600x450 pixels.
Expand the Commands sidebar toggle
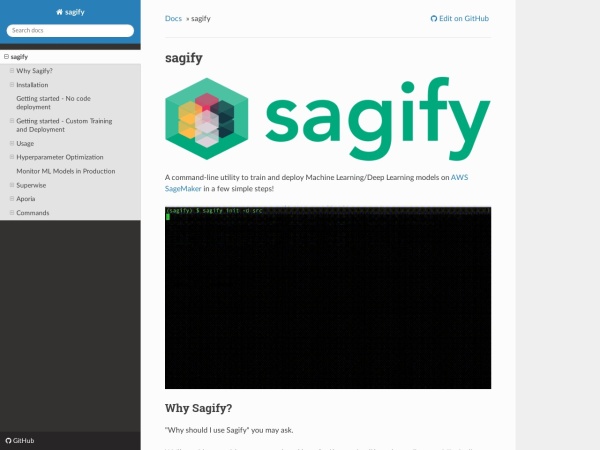click(12, 213)
